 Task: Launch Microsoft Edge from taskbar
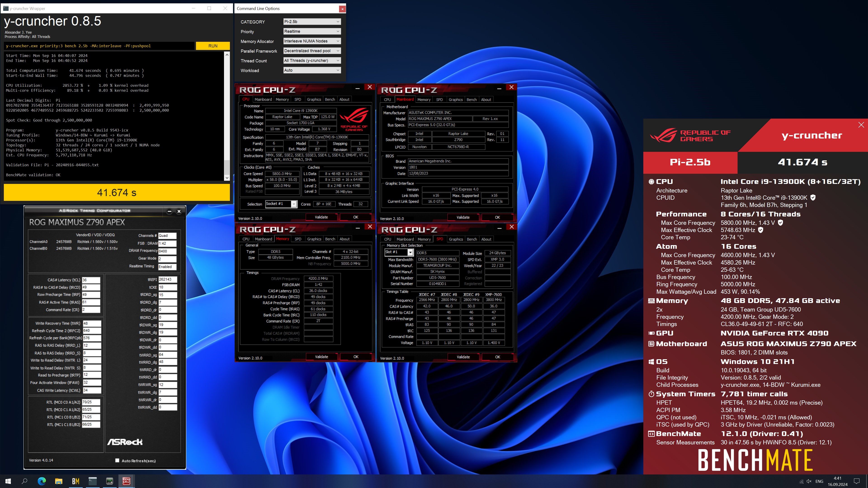coord(42,481)
